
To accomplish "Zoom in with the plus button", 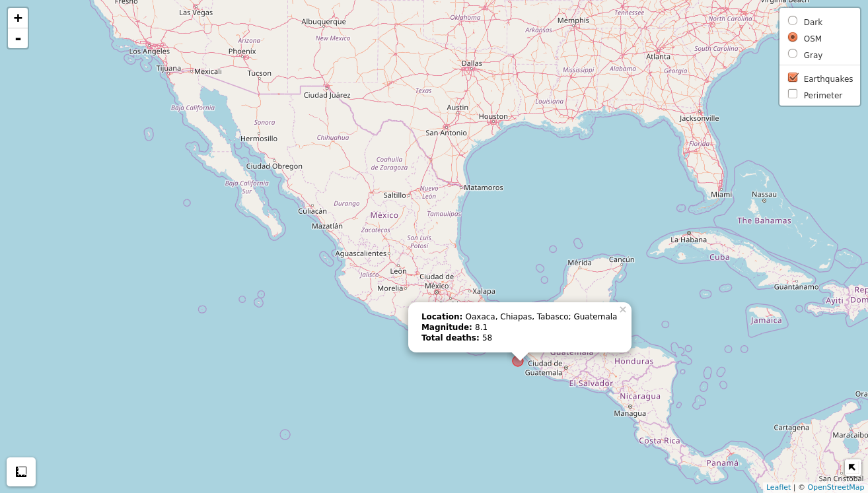I will 18,18.
